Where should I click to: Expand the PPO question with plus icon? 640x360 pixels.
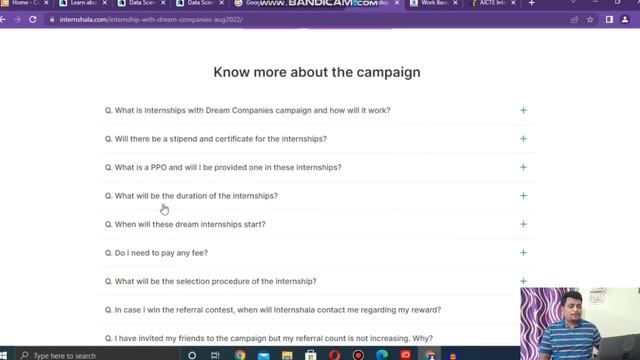[523, 167]
